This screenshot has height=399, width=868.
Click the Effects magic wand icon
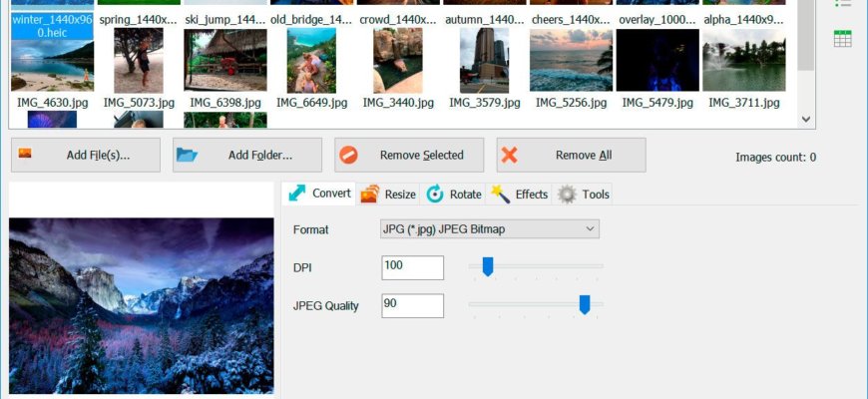tap(500, 195)
